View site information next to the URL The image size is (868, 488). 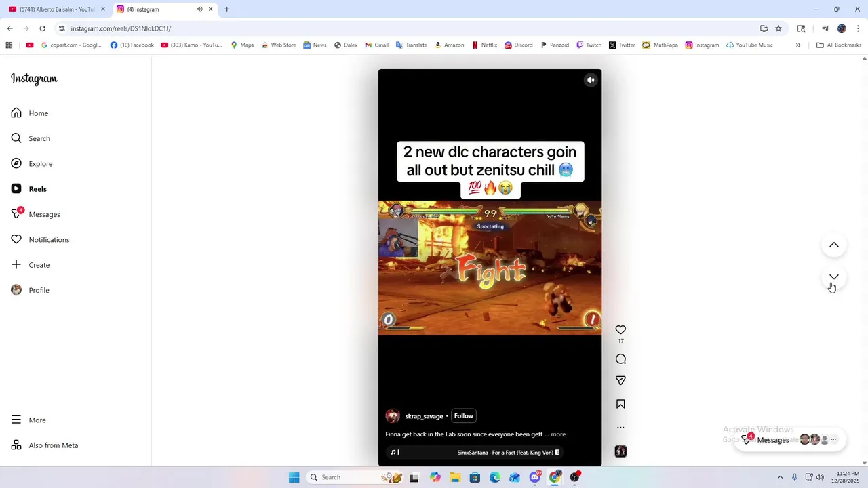coord(62,28)
